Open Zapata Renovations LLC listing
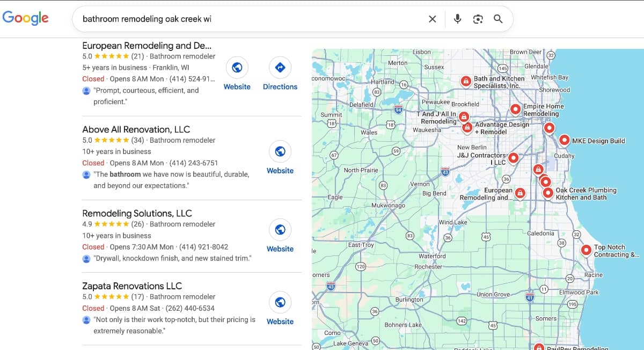Image resolution: width=644 pixels, height=350 pixels. pos(132,286)
